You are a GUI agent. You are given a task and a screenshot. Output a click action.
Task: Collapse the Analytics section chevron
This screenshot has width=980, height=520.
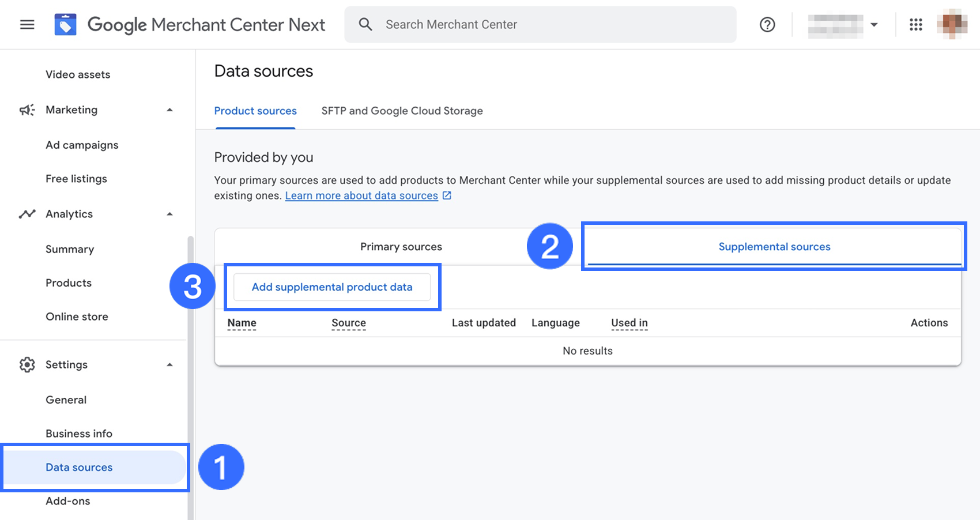point(169,214)
